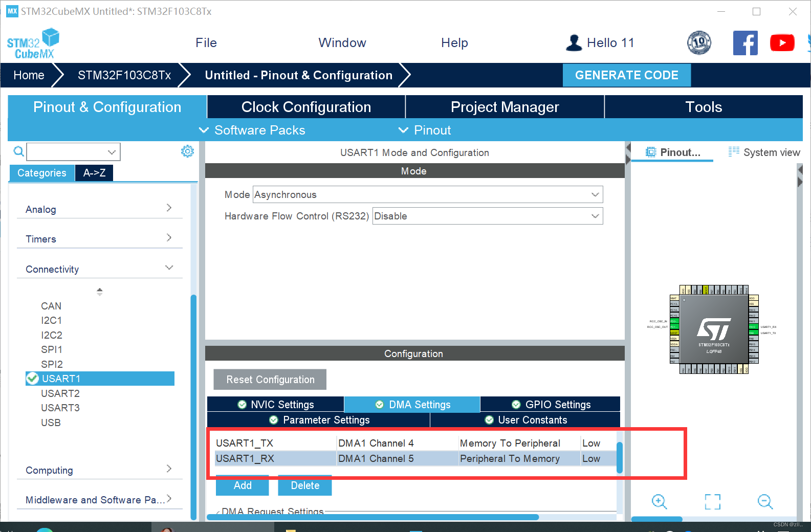Image resolution: width=811 pixels, height=532 pixels.
Task: Open the Window menu
Action: click(x=342, y=43)
